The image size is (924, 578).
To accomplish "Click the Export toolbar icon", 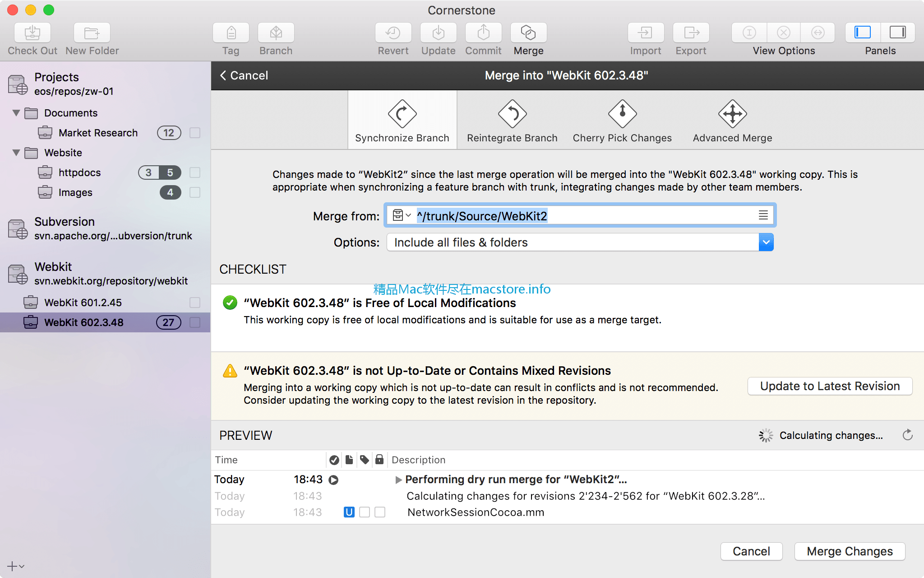I will (691, 33).
